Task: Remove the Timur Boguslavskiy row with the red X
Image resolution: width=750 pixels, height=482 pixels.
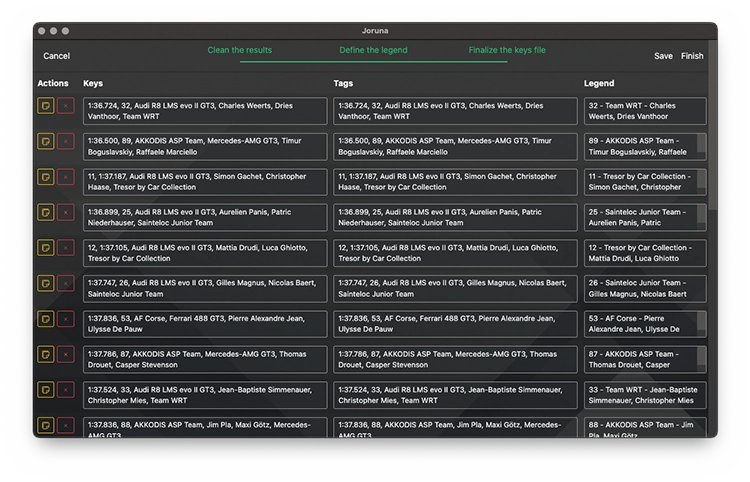Action: (x=66, y=141)
